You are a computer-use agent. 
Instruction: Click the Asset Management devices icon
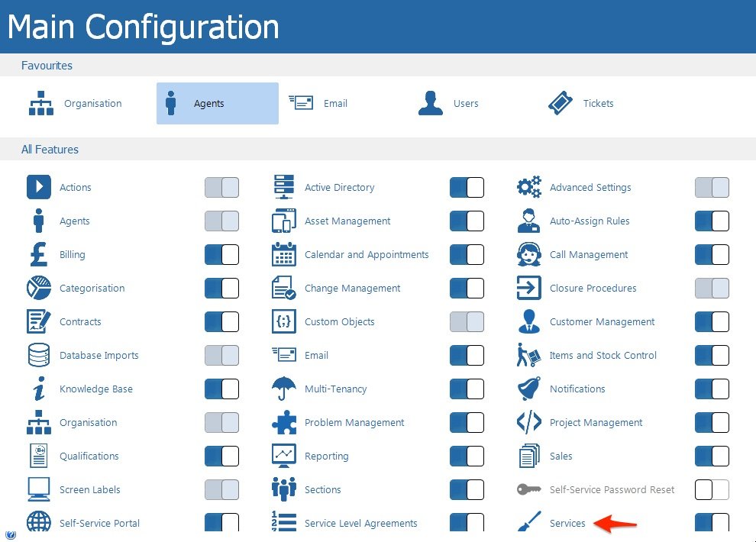283,221
